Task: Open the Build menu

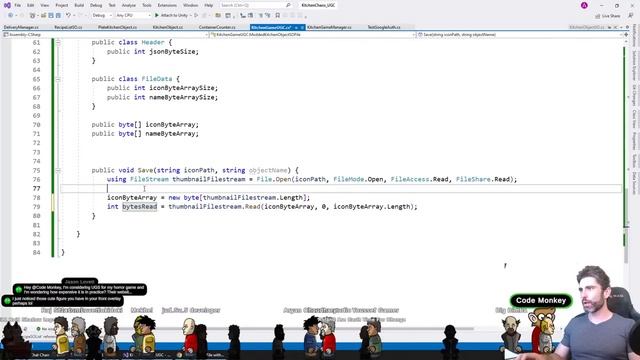Action: click(x=79, y=5)
